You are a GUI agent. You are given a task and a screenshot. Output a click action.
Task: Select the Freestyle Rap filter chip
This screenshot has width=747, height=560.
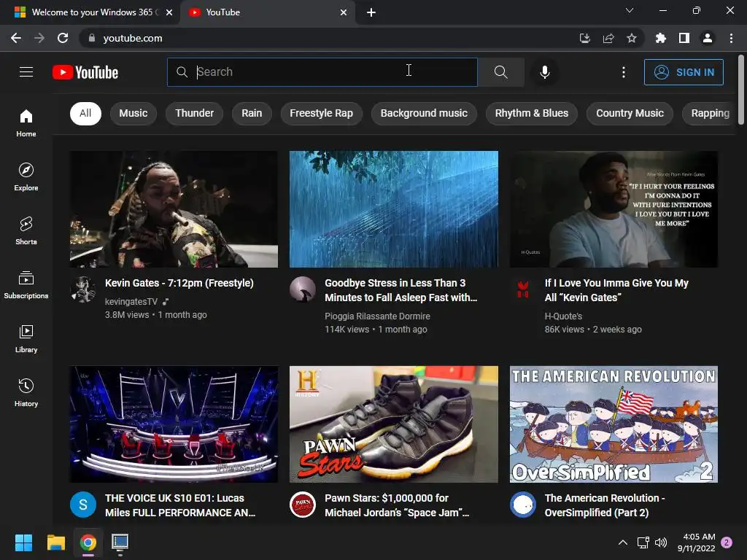[x=321, y=113]
